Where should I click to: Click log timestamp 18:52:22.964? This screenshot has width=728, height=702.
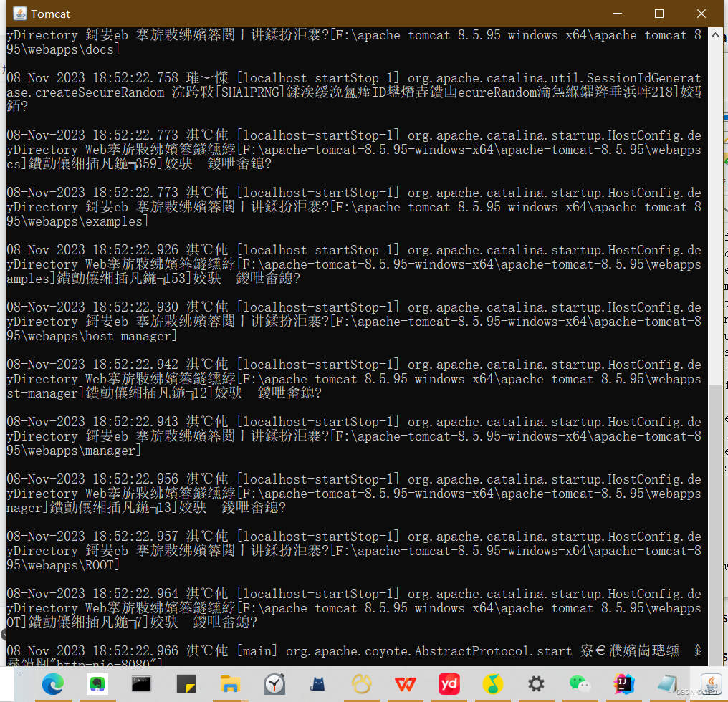pos(135,593)
